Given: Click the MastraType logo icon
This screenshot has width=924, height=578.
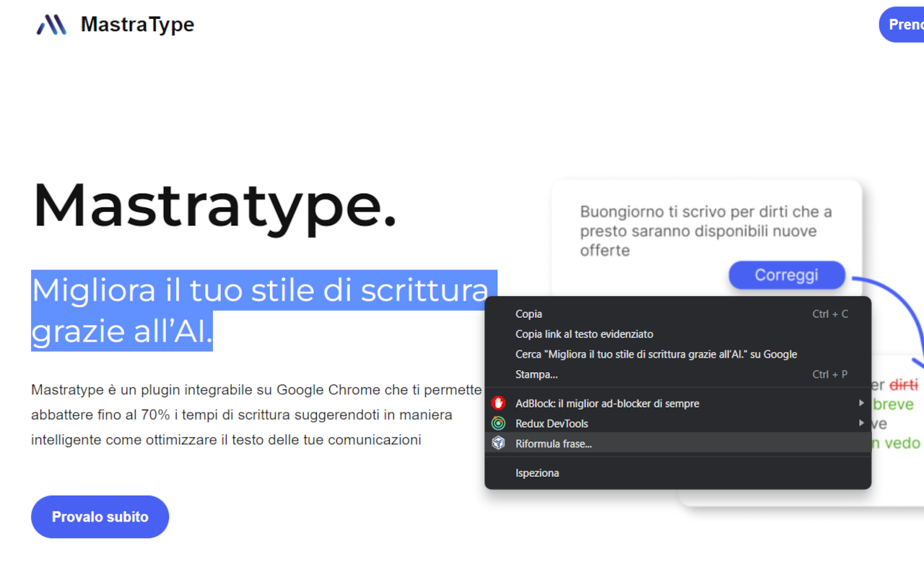Looking at the screenshot, I should tap(51, 25).
